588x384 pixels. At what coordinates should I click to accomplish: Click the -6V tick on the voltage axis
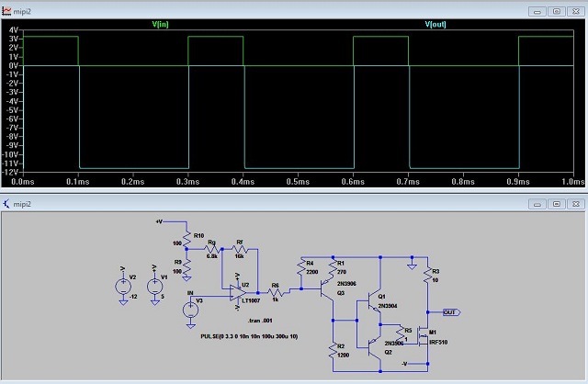point(13,117)
